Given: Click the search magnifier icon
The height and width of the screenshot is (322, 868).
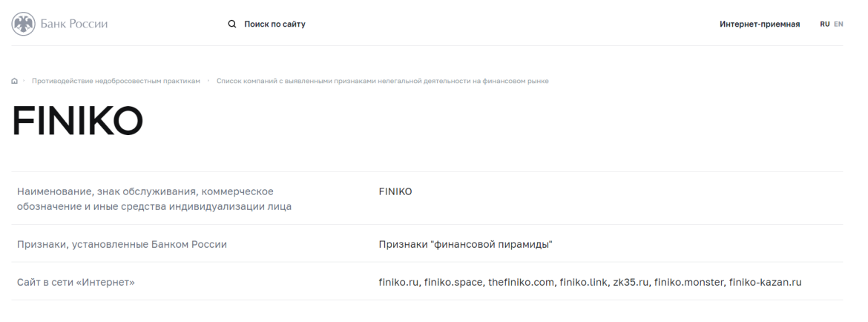Looking at the screenshot, I should point(231,24).
